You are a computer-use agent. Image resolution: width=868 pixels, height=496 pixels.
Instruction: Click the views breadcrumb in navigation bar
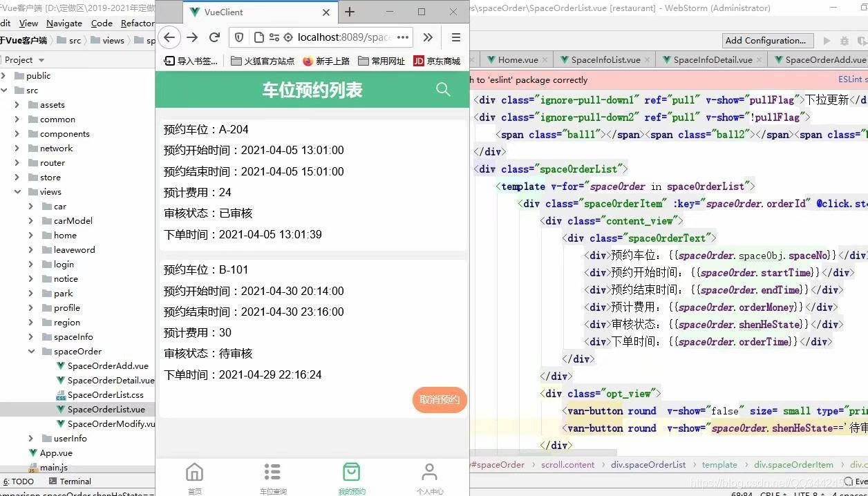click(113, 40)
